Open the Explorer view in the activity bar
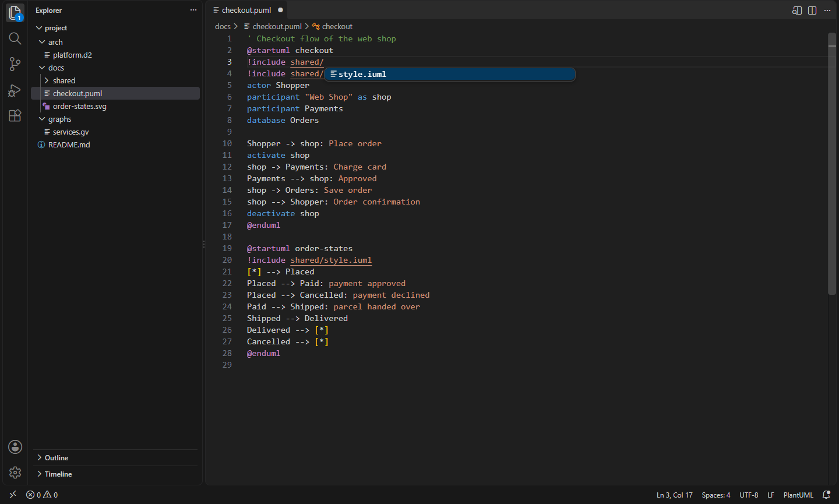The width and height of the screenshot is (839, 504). pyautogui.click(x=15, y=13)
